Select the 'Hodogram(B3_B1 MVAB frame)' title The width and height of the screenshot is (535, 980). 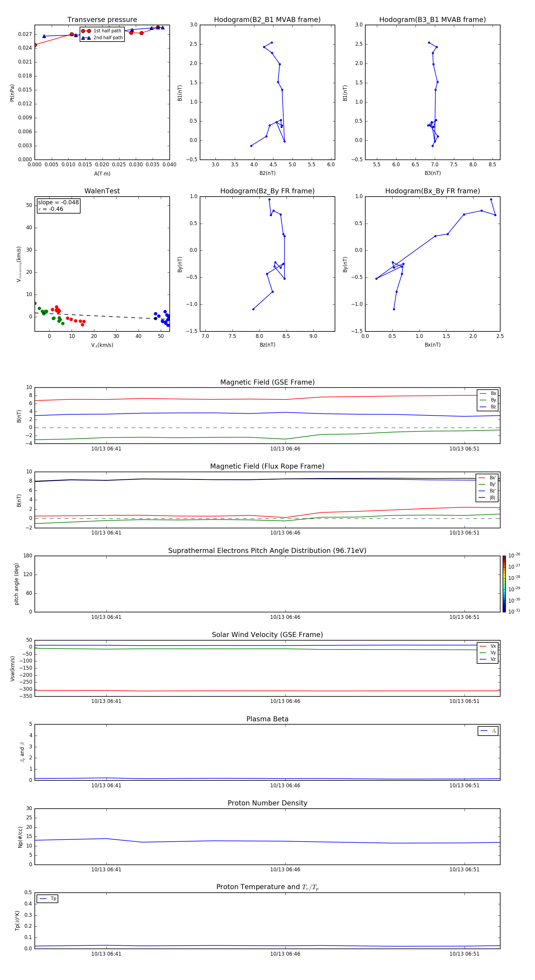click(x=432, y=19)
